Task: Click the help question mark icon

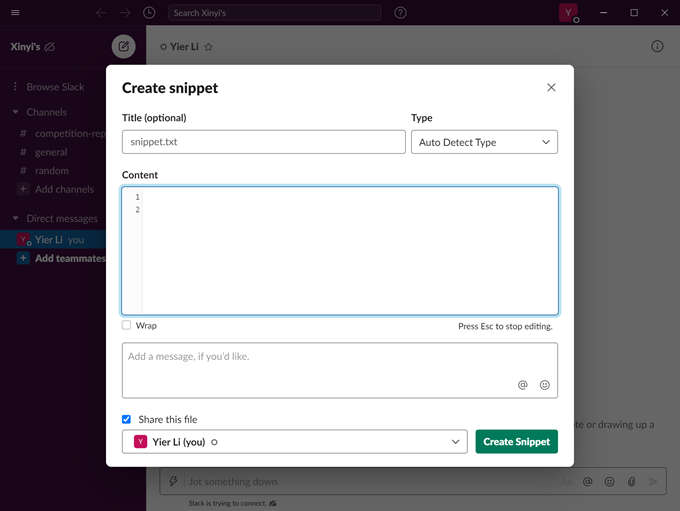Action: pos(400,13)
